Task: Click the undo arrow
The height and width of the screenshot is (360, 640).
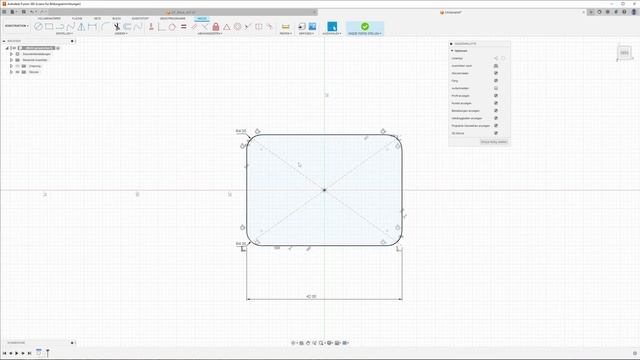Action: 31,12
